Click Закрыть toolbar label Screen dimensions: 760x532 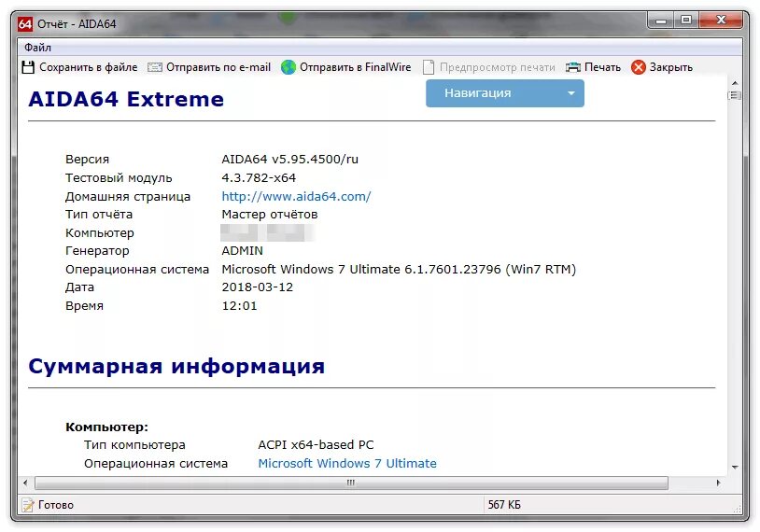coord(670,67)
